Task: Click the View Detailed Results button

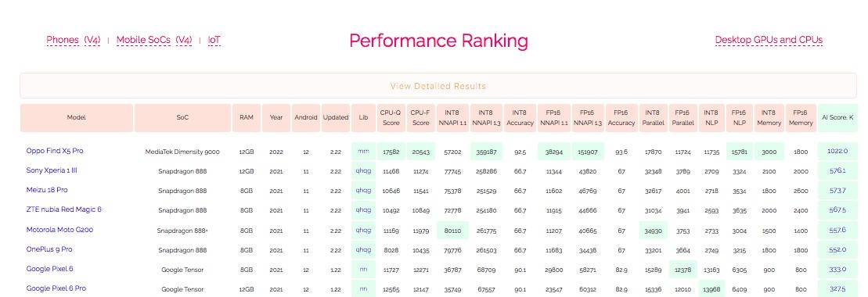Action: [438, 86]
